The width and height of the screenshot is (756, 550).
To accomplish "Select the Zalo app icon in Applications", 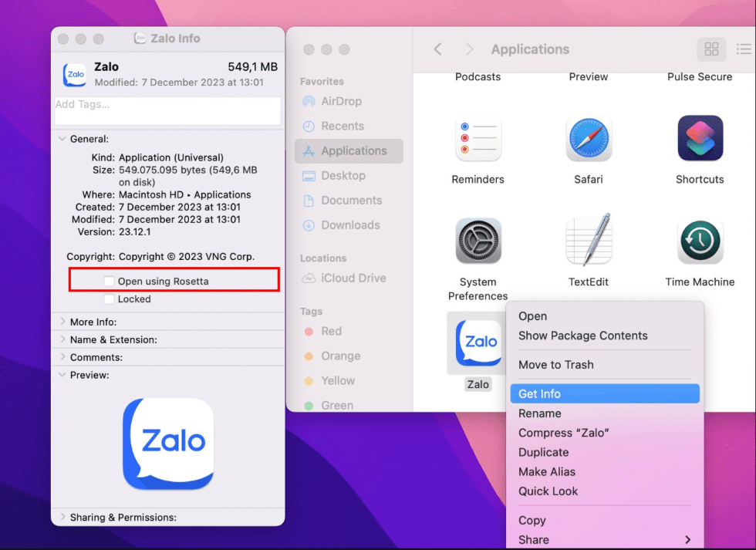I will (x=478, y=343).
